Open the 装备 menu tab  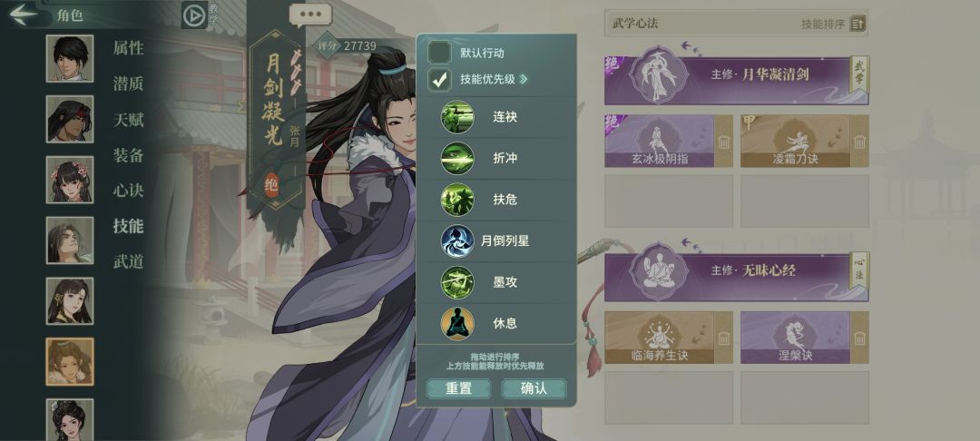128,155
